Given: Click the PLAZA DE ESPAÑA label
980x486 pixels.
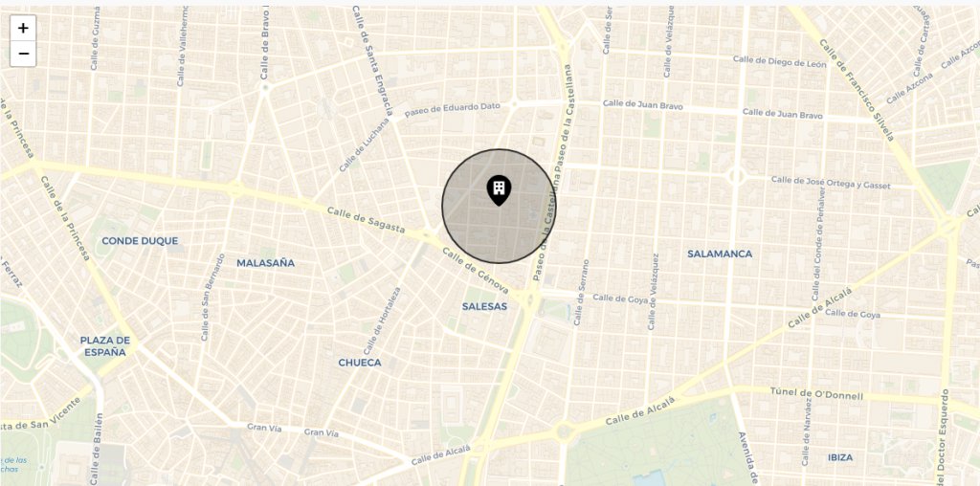Looking at the screenshot, I should (x=105, y=346).
